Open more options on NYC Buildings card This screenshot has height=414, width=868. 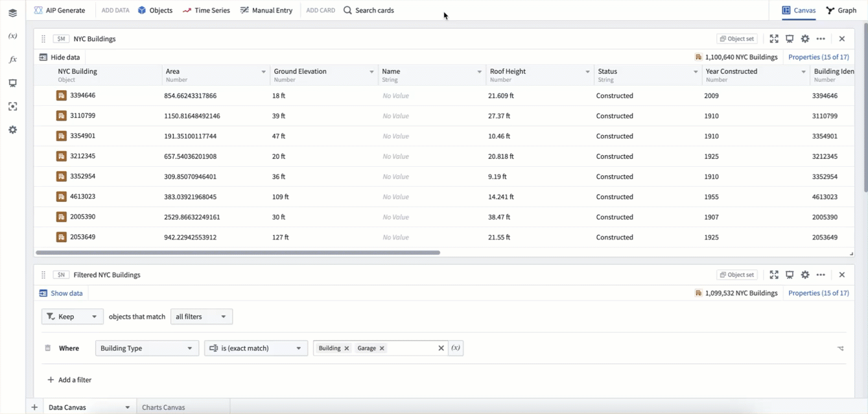(821, 39)
